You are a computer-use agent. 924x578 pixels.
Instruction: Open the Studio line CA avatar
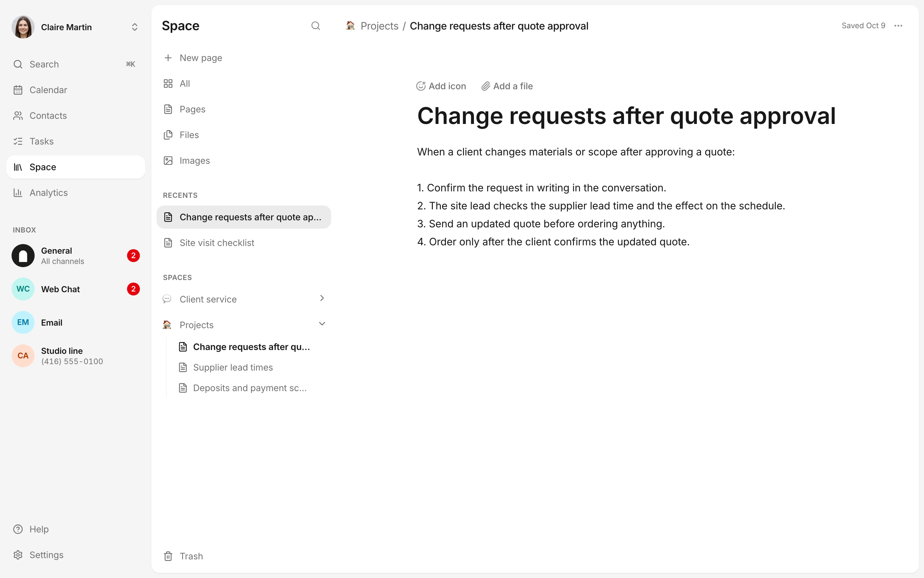click(x=23, y=355)
